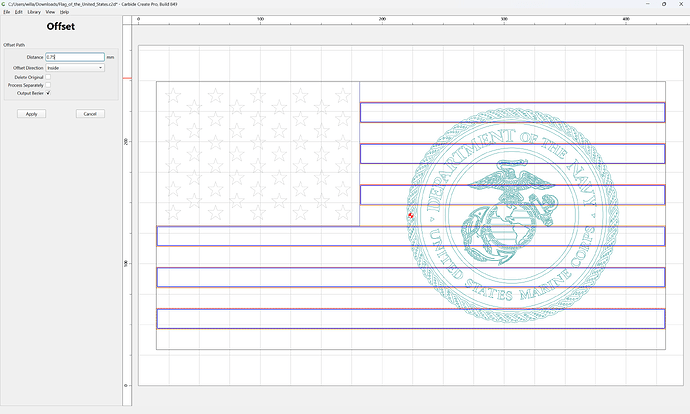Click the 'Offset Path' group label
The height and width of the screenshot is (414, 690).
pyautogui.click(x=14, y=45)
